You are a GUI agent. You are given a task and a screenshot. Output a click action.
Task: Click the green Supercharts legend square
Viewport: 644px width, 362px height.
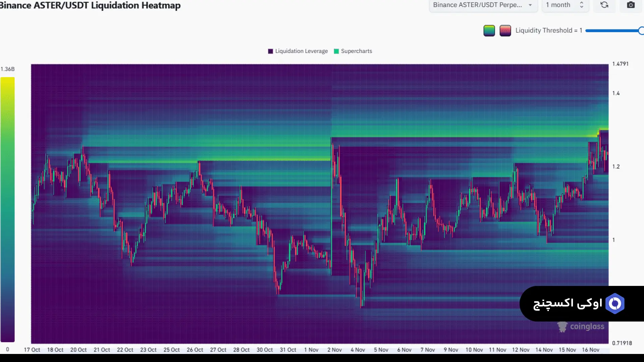tap(336, 51)
